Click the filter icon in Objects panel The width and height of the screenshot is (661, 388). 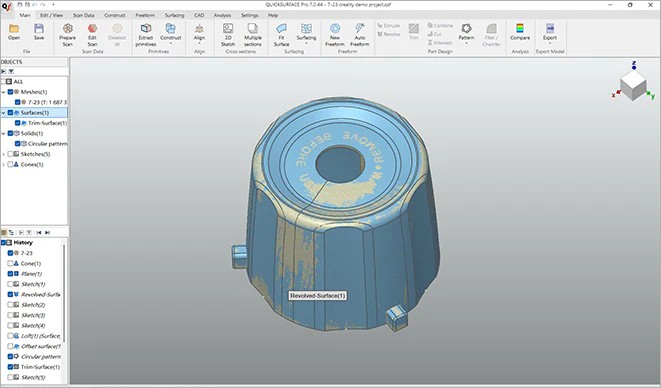click(x=11, y=71)
